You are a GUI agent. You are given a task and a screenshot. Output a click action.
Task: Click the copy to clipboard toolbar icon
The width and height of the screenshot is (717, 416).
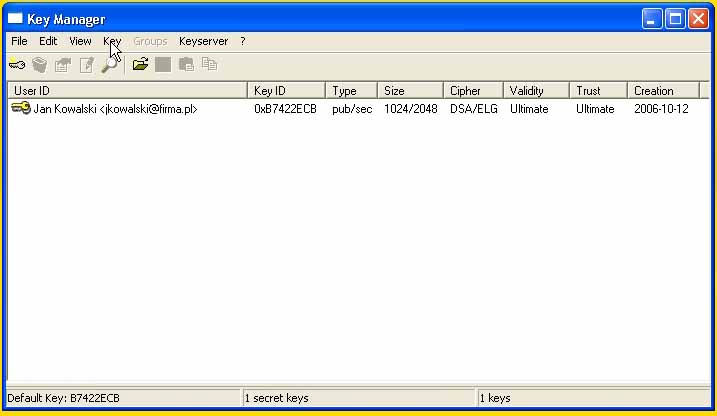click(209, 64)
